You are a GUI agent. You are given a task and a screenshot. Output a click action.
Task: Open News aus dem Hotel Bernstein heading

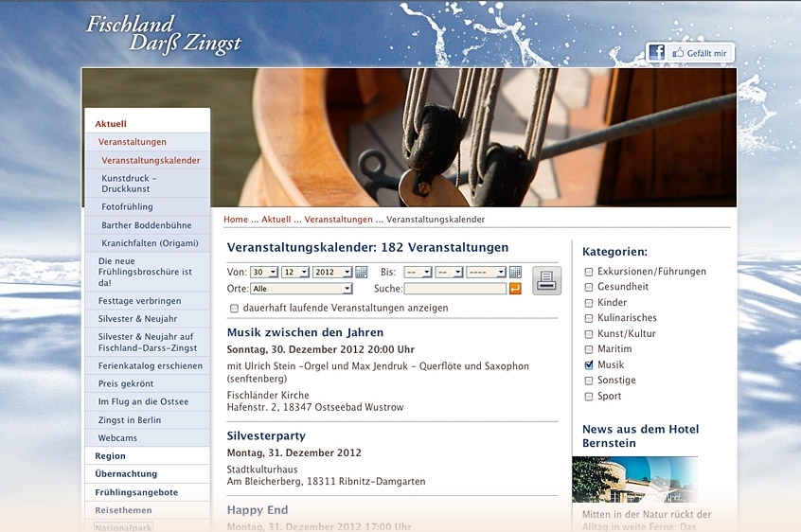(641, 436)
